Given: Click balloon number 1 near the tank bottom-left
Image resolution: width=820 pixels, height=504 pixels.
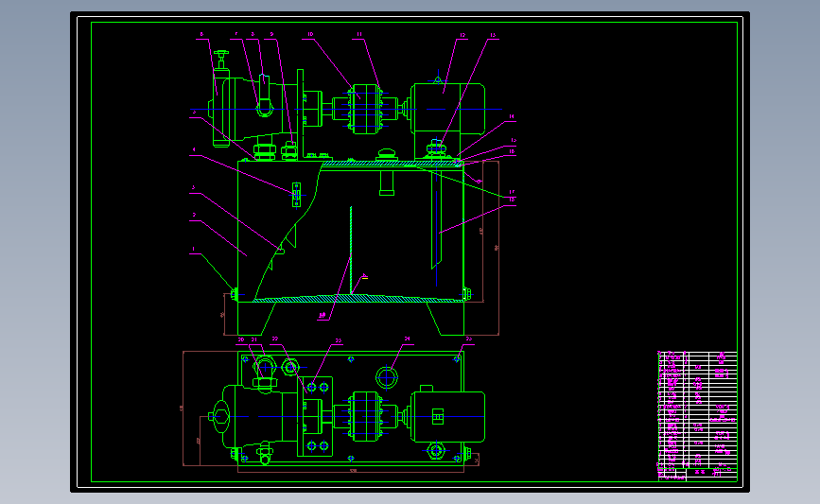Looking at the screenshot, I should 194,250.
